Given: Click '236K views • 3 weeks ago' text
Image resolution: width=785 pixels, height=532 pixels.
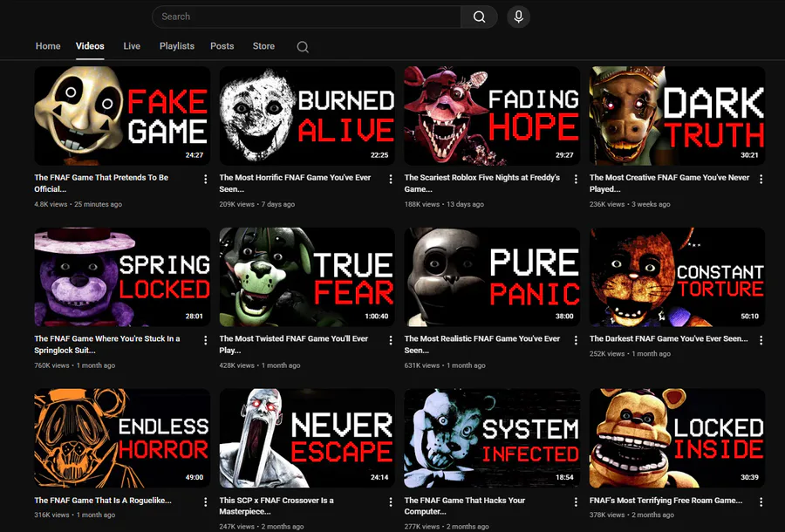Looking at the screenshot, I should (x=630, y=204).
